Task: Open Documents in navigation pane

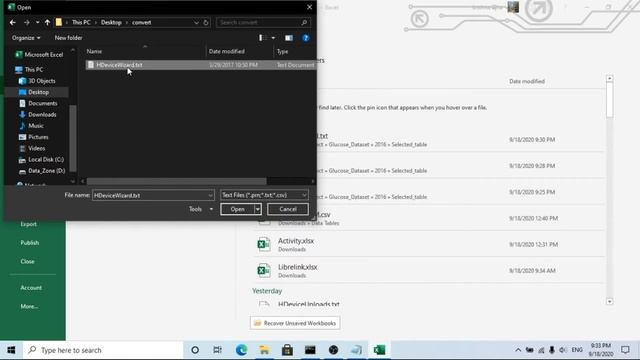Action: coord(38,103)
